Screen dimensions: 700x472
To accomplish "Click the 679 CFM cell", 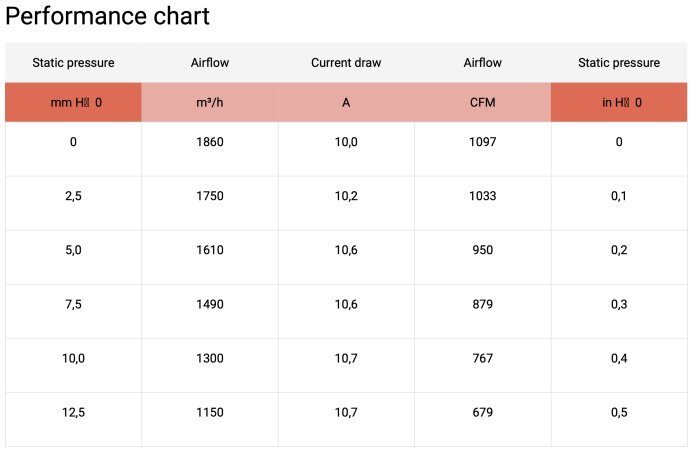I will (483, 412).
